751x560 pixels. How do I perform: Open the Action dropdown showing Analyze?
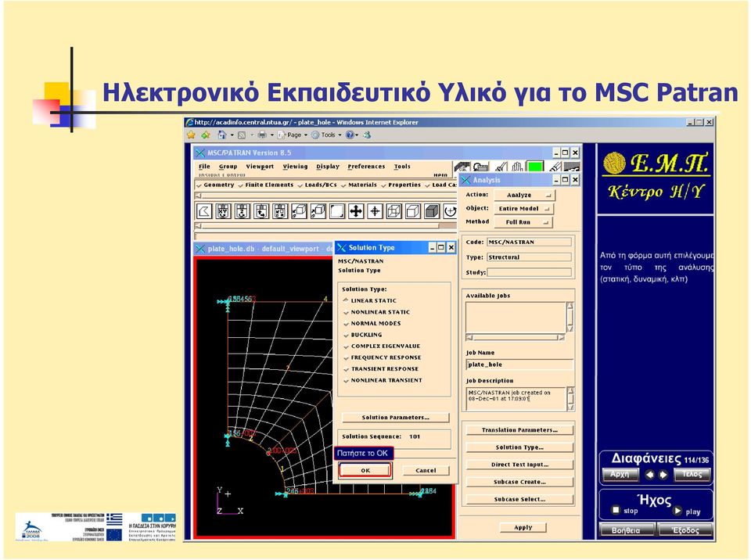pyautogui.click(x=523, y=195)
